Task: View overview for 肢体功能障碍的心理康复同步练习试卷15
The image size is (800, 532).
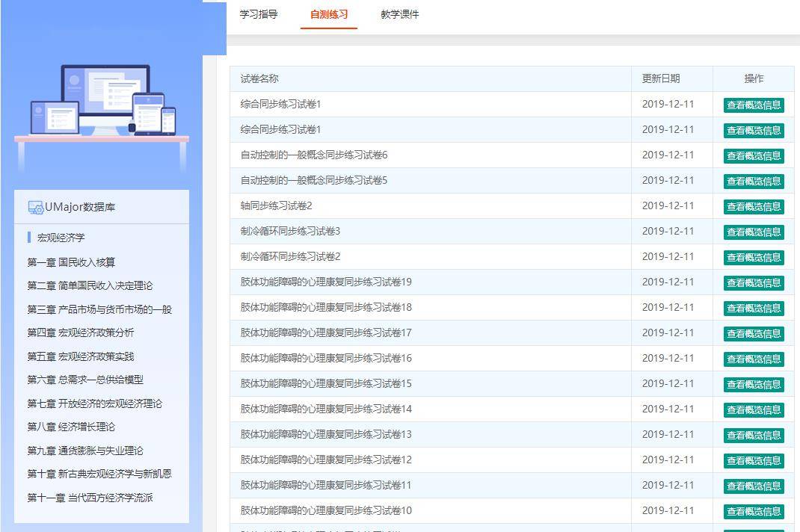Action: point(754,385)
